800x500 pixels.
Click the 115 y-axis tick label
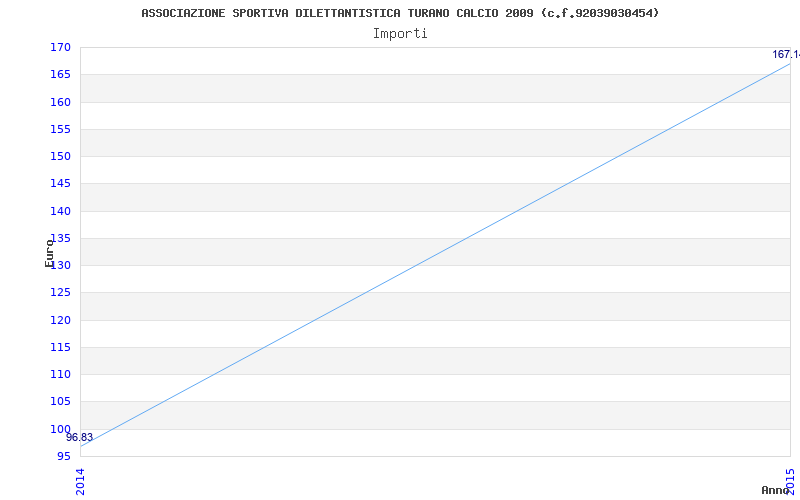click(60, 347)
